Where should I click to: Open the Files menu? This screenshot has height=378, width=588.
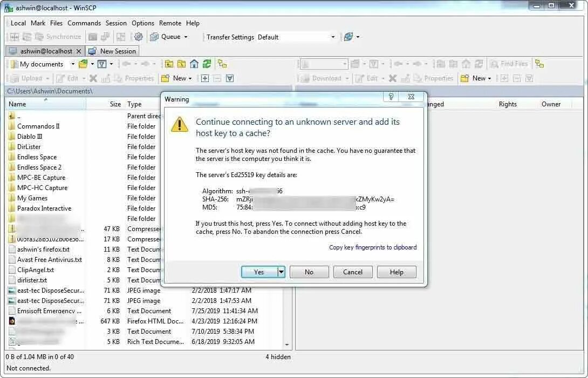point(56,23)
